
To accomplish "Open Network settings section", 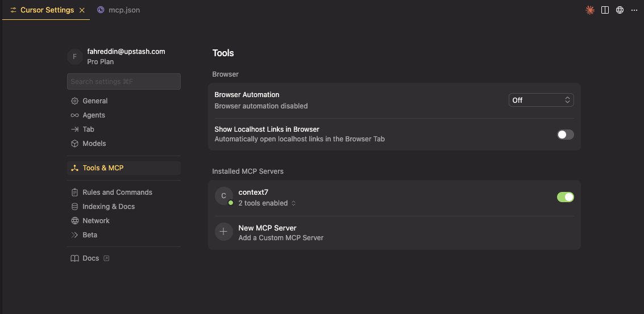I will point(123,221).
